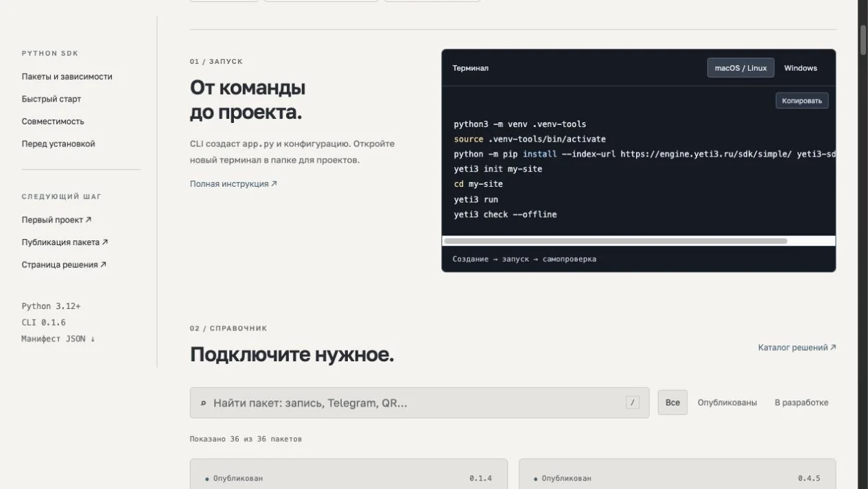Screen dimensions: 868x489
Task: Click the 'yeti3 check --offline' command line
Action: (x=505, y=214)
